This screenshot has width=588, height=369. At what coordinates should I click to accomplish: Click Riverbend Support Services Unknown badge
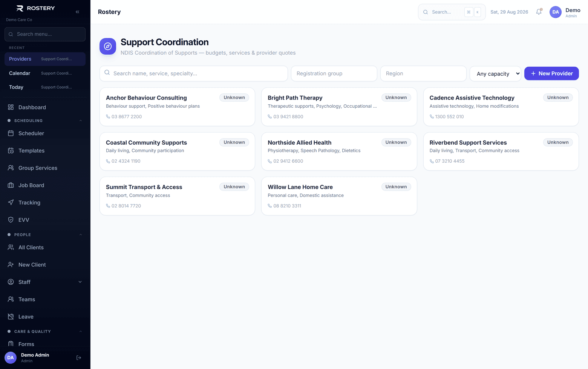pos(558,142)
